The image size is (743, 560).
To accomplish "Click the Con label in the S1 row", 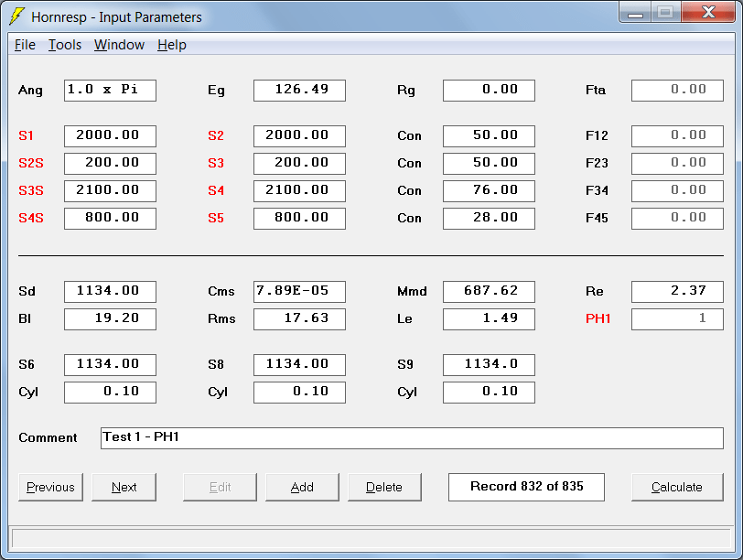I will (409, 136).
